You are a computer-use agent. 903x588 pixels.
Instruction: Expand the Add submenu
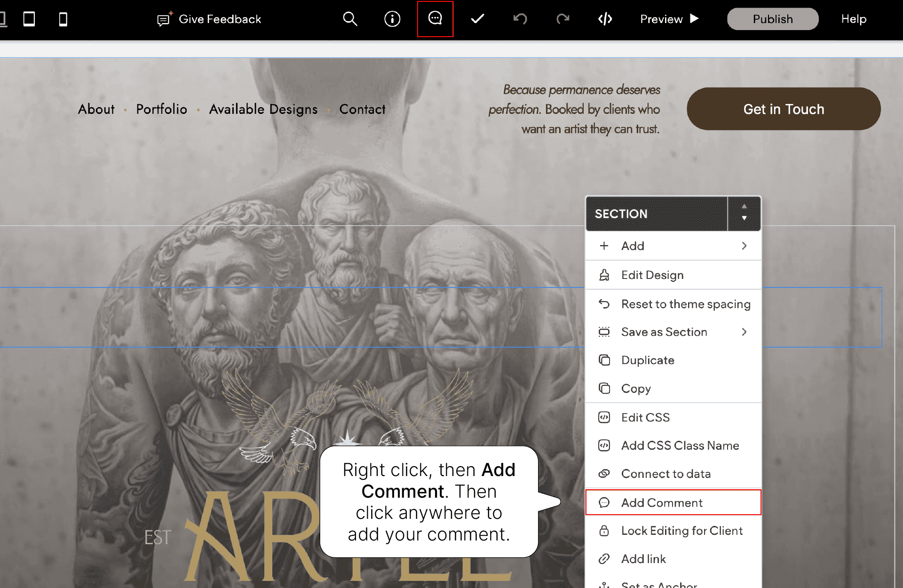pyautogui.click(x=673, y=246)
